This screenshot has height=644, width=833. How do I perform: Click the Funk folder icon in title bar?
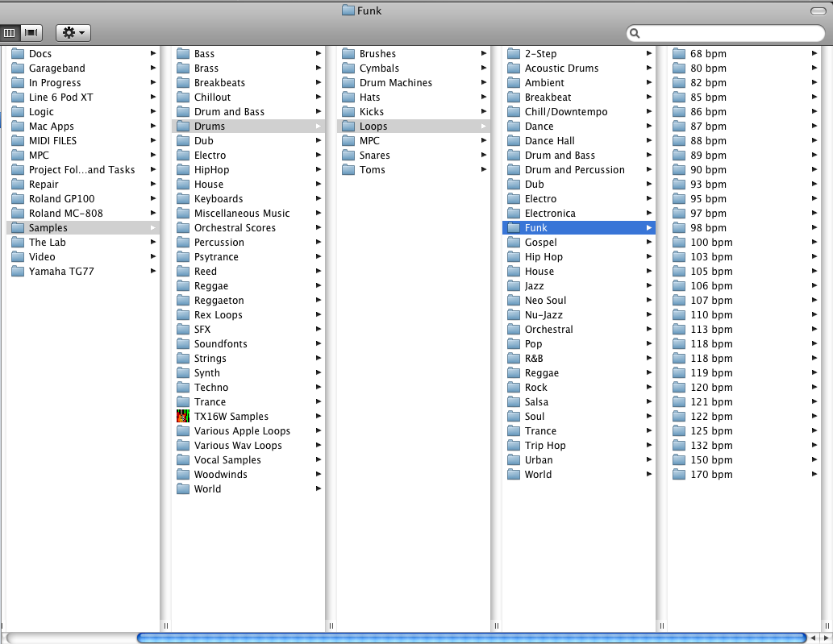pyautogui.click(x=348, y=10)
